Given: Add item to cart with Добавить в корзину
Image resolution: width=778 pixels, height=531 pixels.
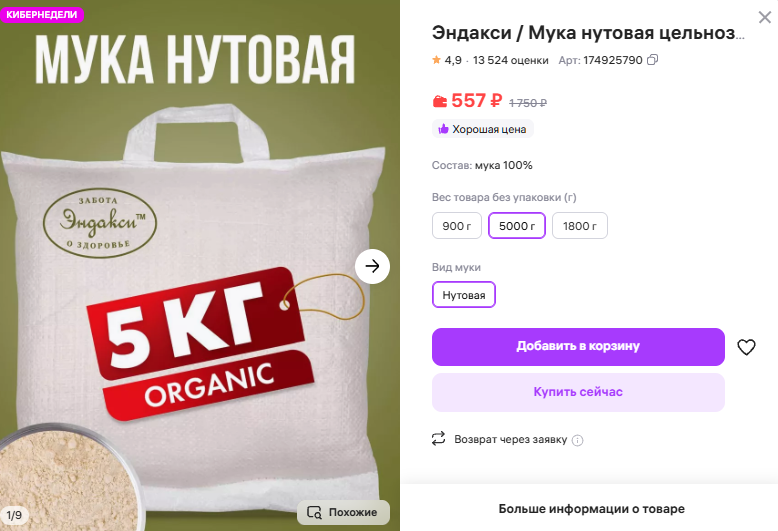Looking at the screenshot, I should coord(578,346).
